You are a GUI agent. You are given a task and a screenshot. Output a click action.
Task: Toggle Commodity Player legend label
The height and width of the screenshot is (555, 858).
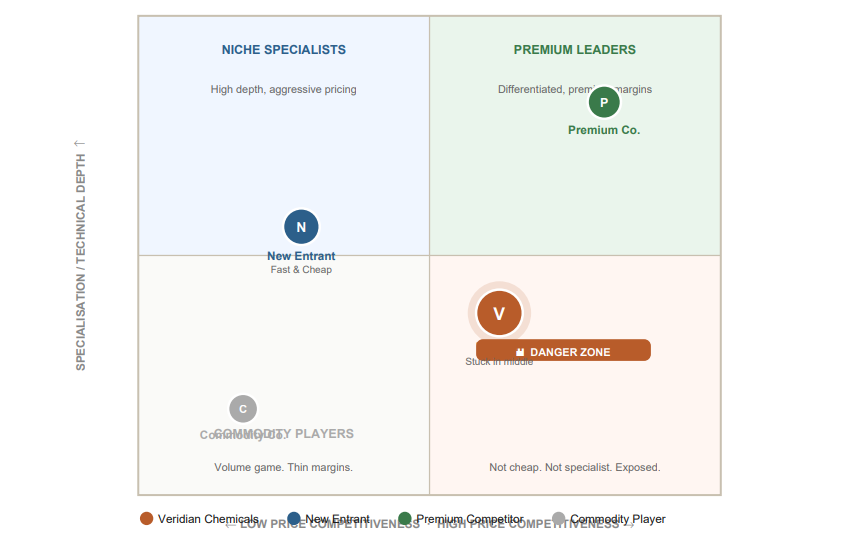tap(618, 519)
